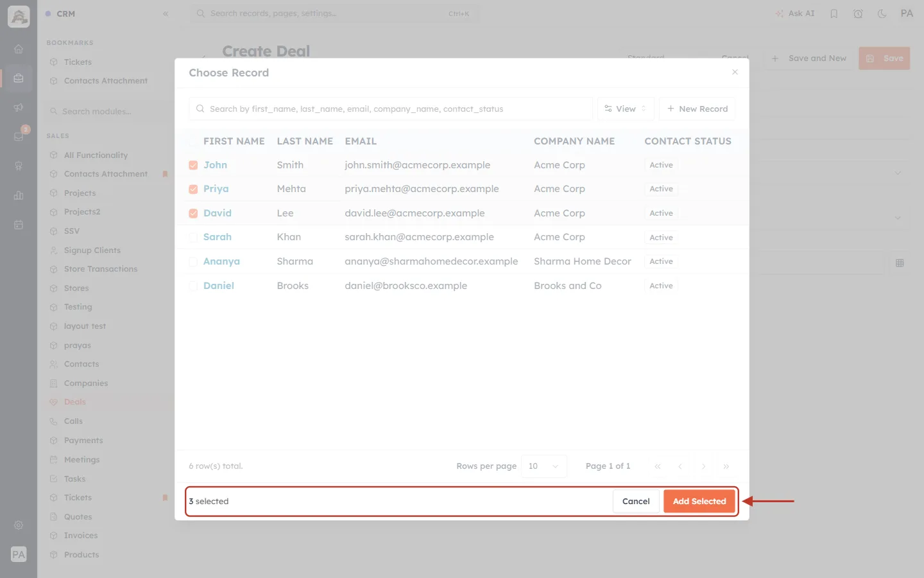The image size is (924, 578).
Task: Click Cancel in the Choose Record dialog
Action: pos(636,501)
